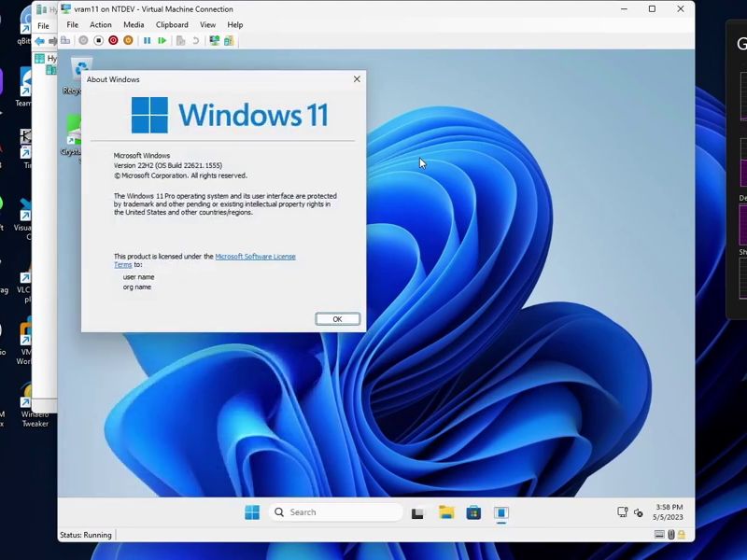Pause the virtual machine
The width and height of the screenshot is (747, 560).
pyautogui.click(x=148, y=41)
